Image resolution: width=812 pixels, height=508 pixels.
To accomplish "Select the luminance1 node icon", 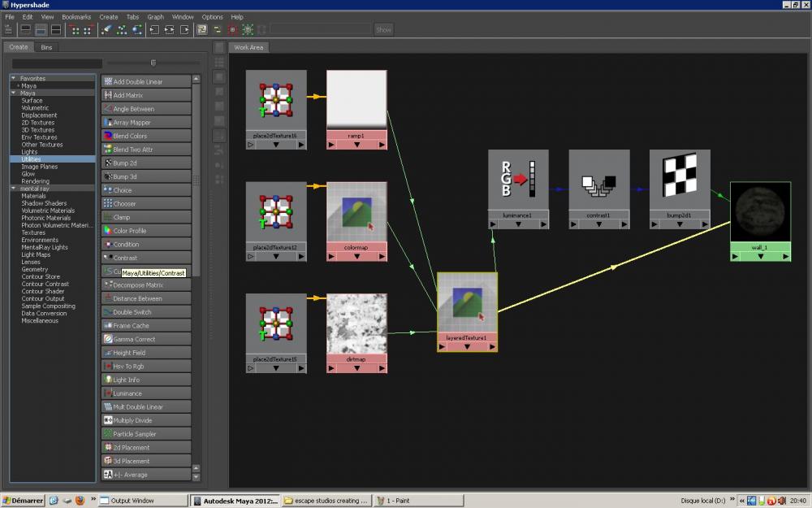I will coord(518,180).
